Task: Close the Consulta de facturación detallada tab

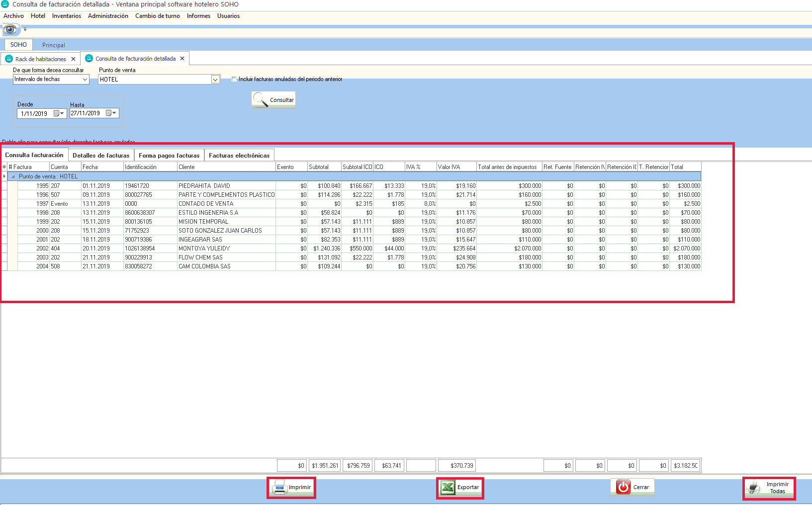Action: [x=182, y=59]
